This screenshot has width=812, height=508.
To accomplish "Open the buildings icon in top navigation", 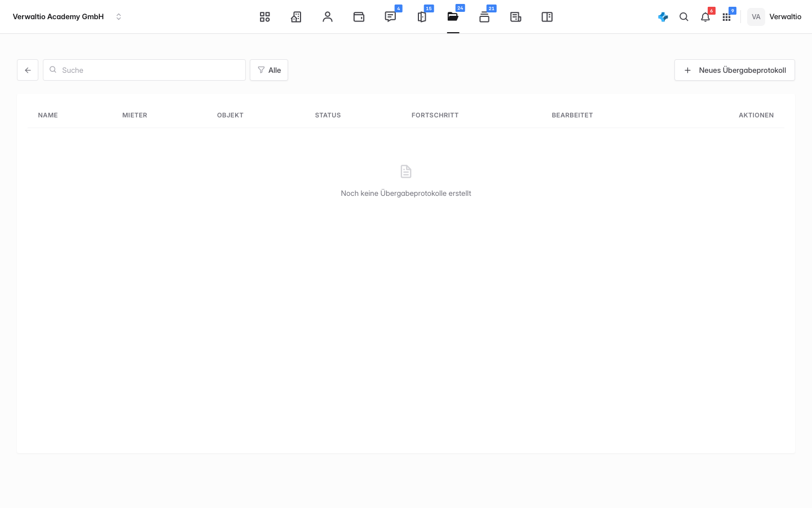I will click(x=296, y=17).
